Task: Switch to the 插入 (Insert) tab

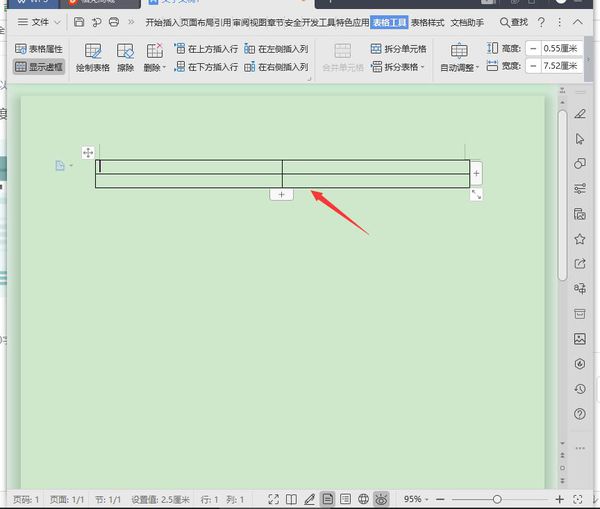Action: click(171, 23)
